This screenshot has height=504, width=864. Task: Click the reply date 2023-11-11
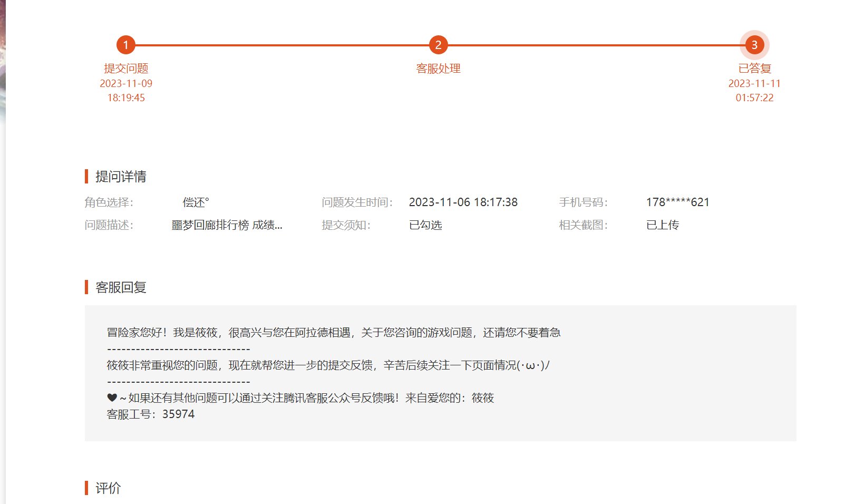click(754, 83)
